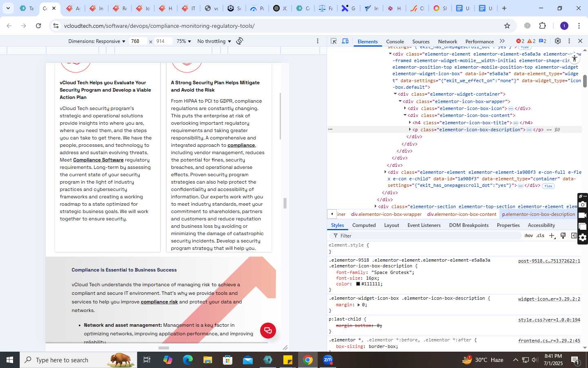Open the No throttling dropdown

[214, 41]
